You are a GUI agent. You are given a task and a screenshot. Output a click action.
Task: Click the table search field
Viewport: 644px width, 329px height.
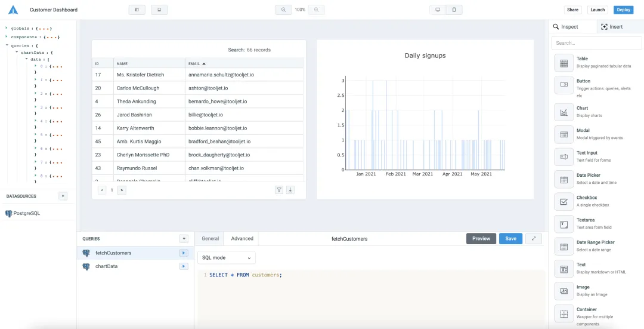point(259,50)
